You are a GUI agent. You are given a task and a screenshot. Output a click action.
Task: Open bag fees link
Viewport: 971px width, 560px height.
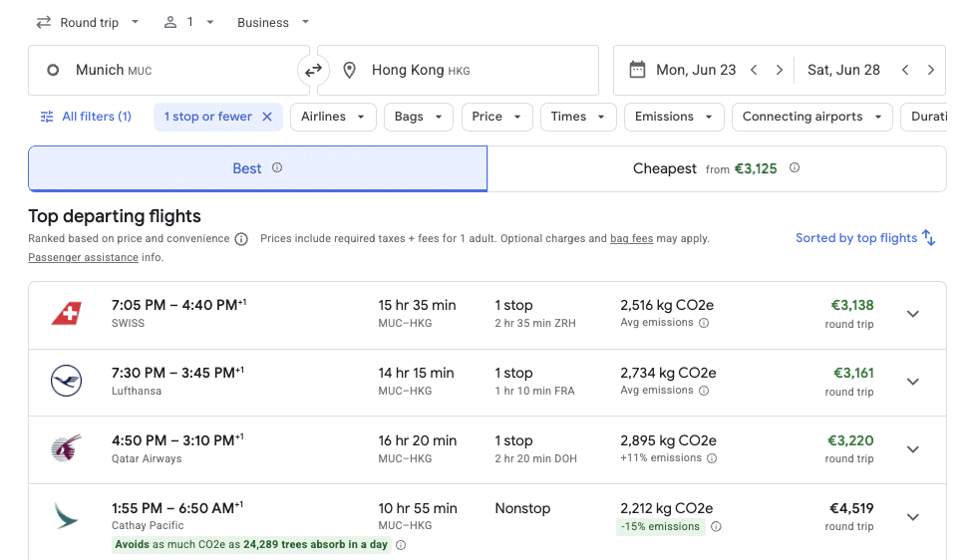(631, 239)
